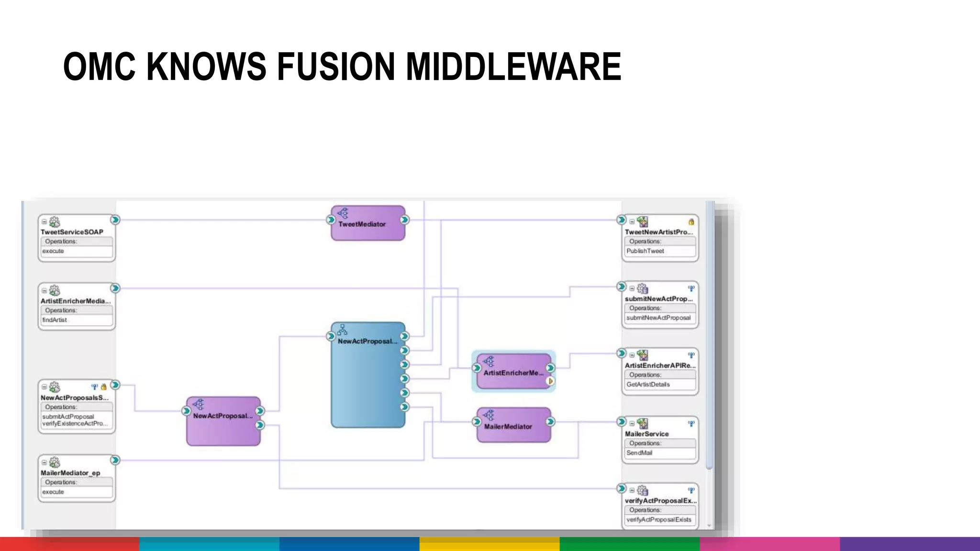This screenshot has height=551, width=980.
Task: Collapse the ArtistEnricherMedia service box
Action: (x=44, y=291)
